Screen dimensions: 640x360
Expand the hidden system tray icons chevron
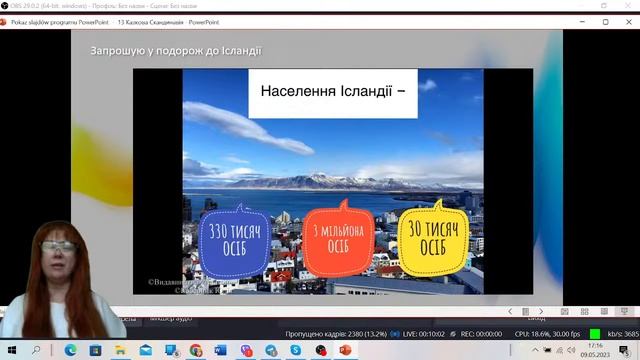point(535,350)
